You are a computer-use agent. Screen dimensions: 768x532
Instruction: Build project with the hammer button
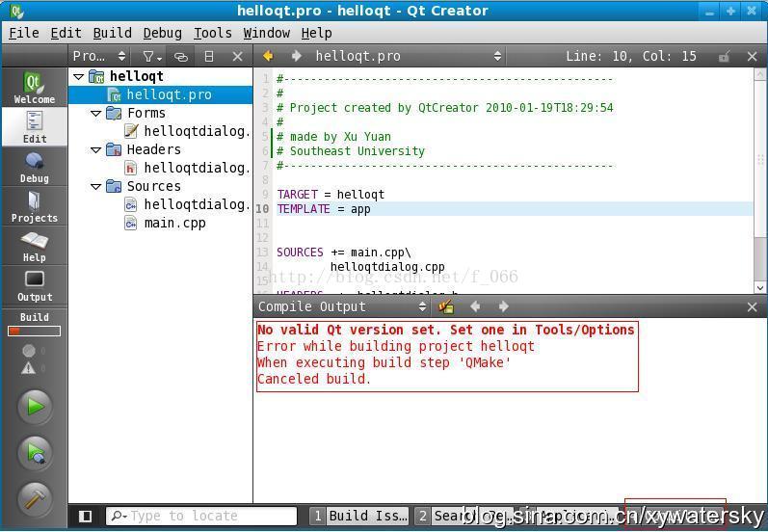click(x=35, y=499)
